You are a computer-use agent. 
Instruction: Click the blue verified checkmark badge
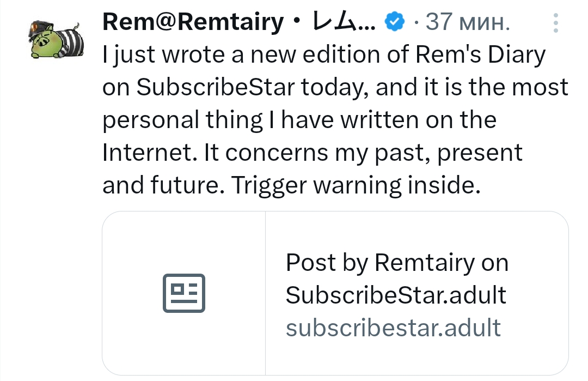tap(394, 22)
